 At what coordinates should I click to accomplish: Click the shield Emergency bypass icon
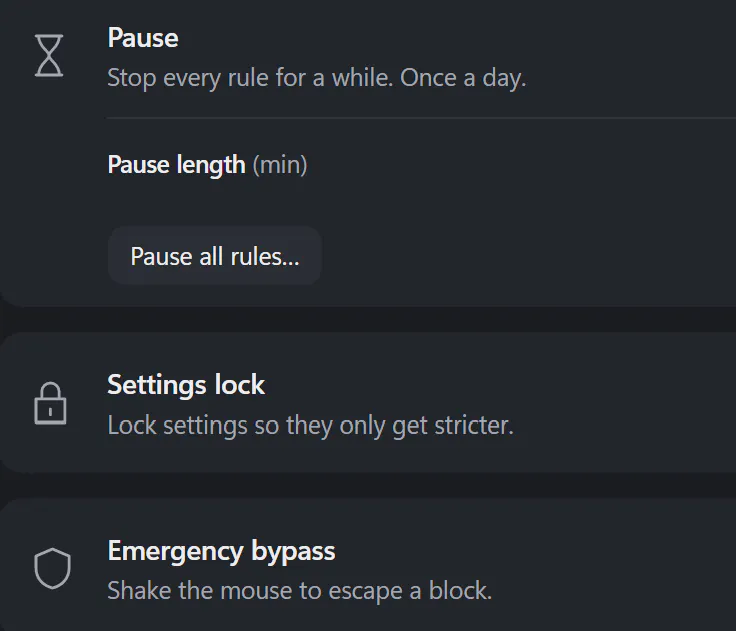pyautogui.click(x=52, y=568)
